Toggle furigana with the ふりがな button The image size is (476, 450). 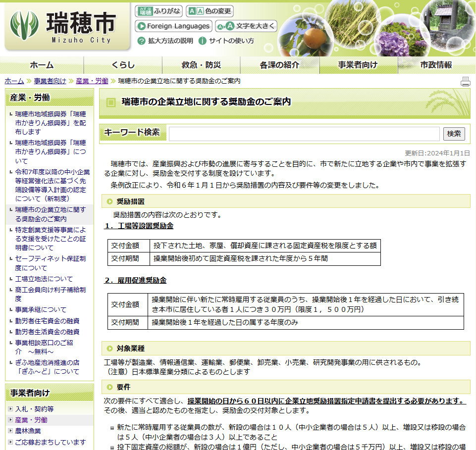(x=159, y=11)
